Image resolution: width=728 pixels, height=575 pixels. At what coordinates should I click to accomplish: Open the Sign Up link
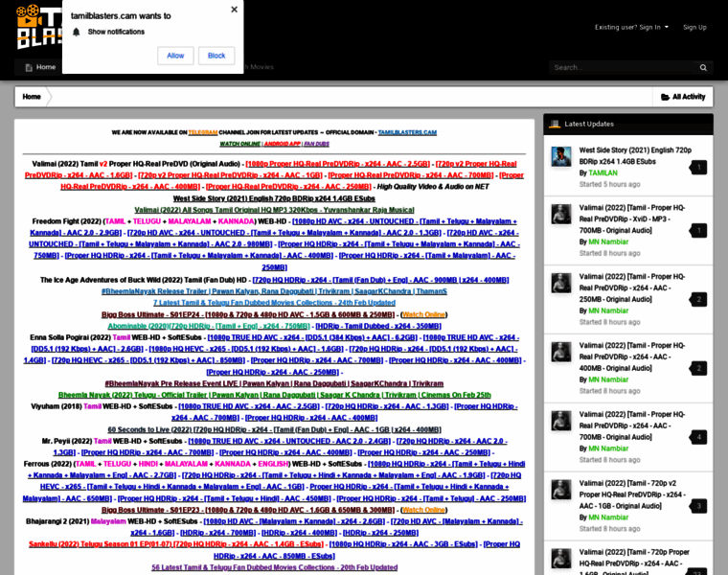coord(694,27)
